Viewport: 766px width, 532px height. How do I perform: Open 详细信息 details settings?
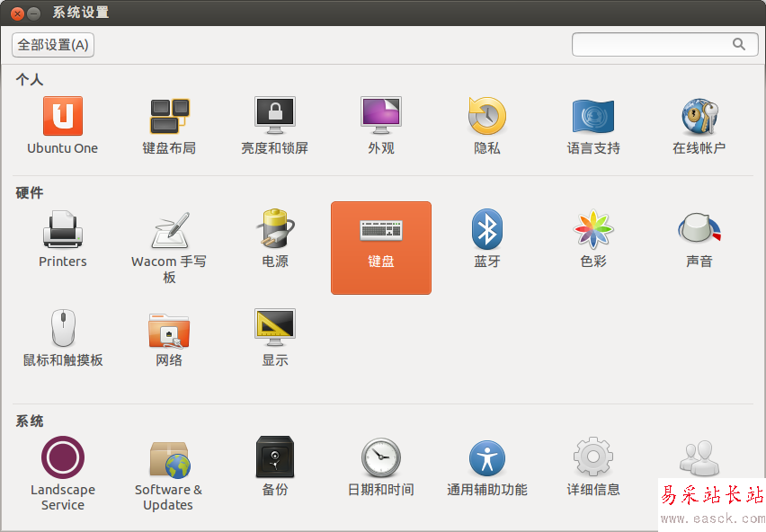point(593,466)
